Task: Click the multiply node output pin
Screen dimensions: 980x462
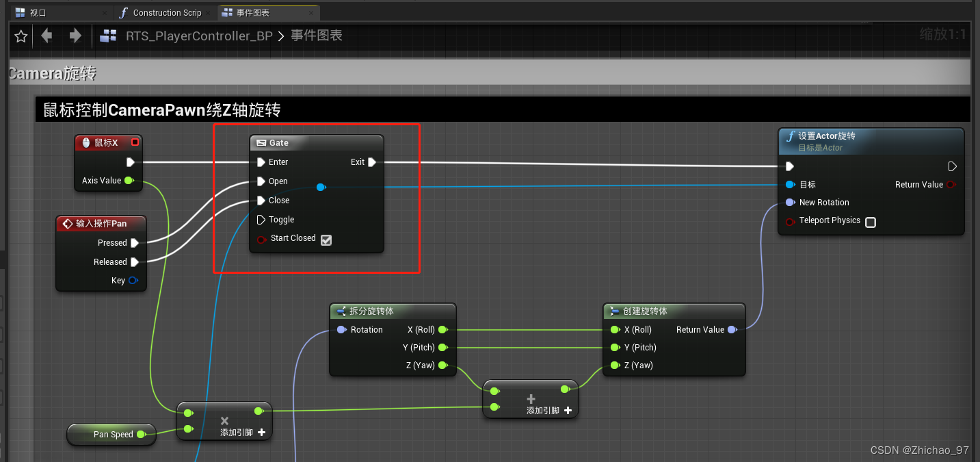Action: (x=259, y=411)
